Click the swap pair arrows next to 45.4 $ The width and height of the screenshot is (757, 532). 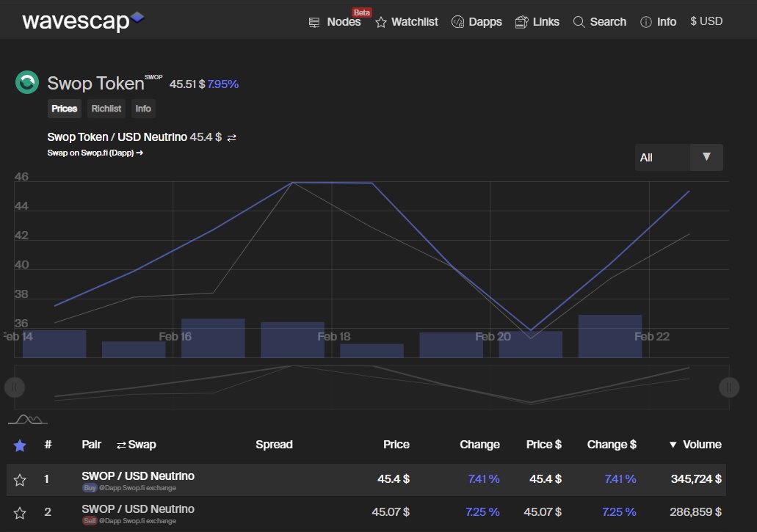point(232,138)
